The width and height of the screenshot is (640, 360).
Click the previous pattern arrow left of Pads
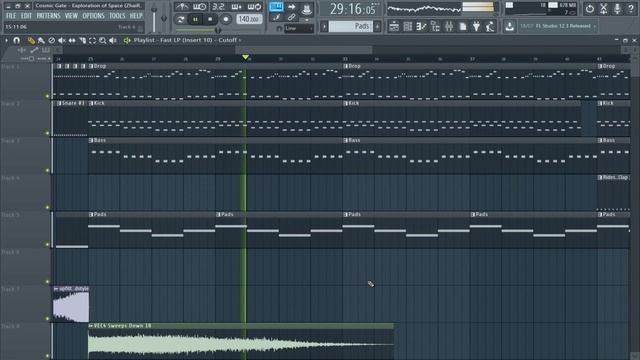[x=324, y=27]
